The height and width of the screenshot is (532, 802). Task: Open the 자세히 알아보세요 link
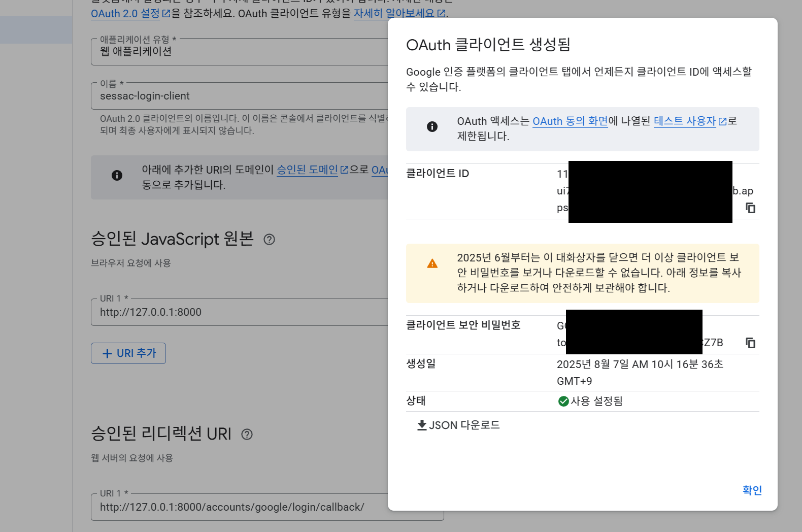point(399,14)
